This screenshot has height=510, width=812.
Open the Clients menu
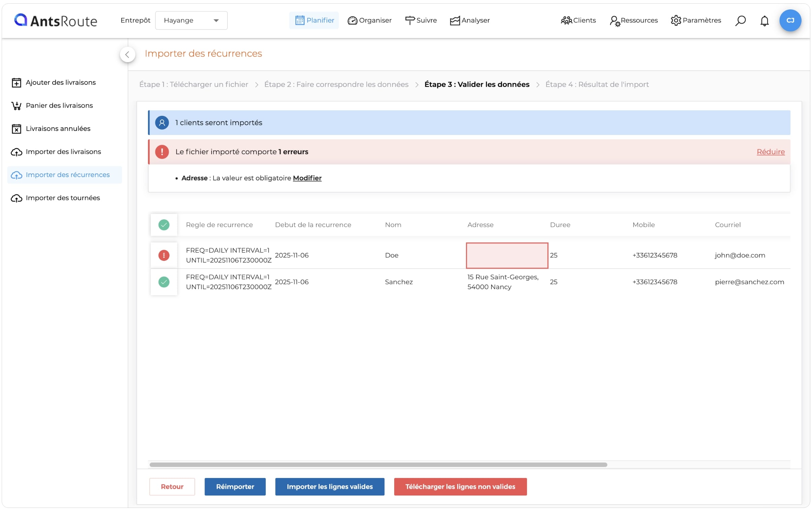[x=578, y=20]
